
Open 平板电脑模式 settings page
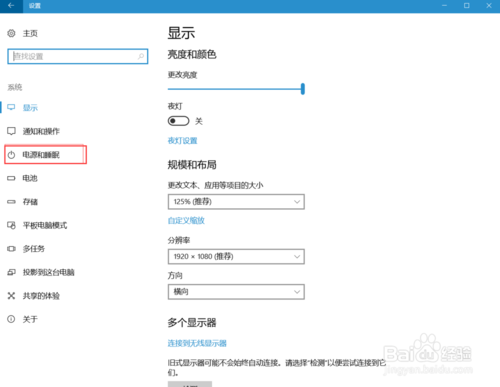click(45, 225)
